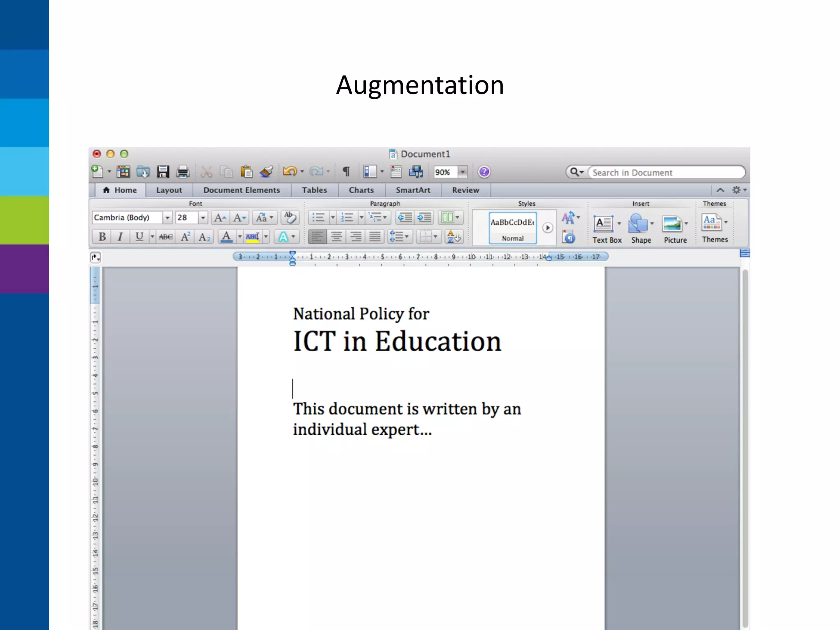This screenshot has width=840, height=630.
Task: Click the Picture insert icon
Action: tap(672, 224)
